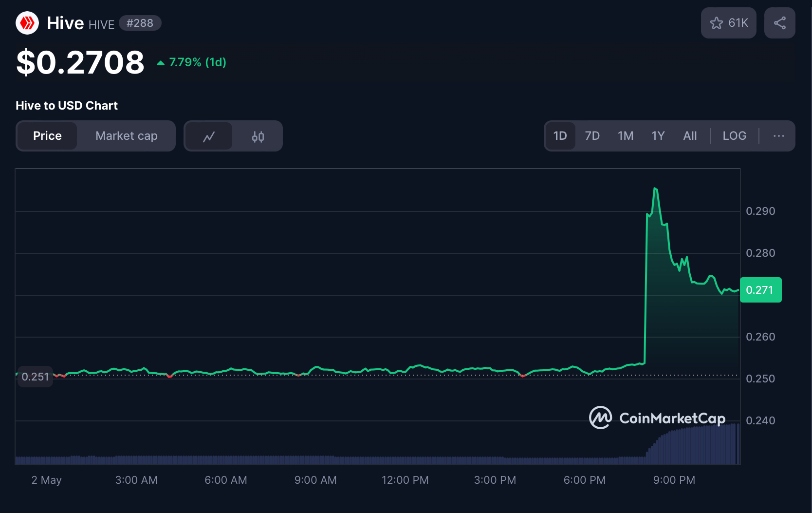Click the Hive logo icon

click(27, 23)
